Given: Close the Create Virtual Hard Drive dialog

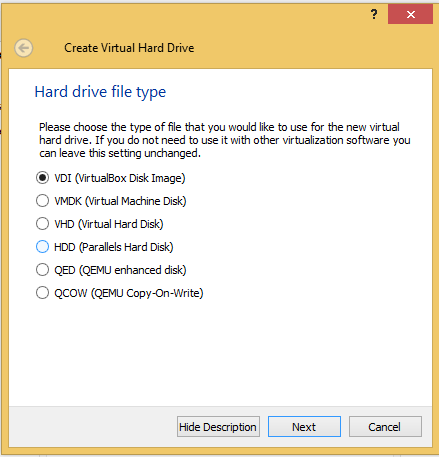Looking at the screenshot, I should click(411, 14).
